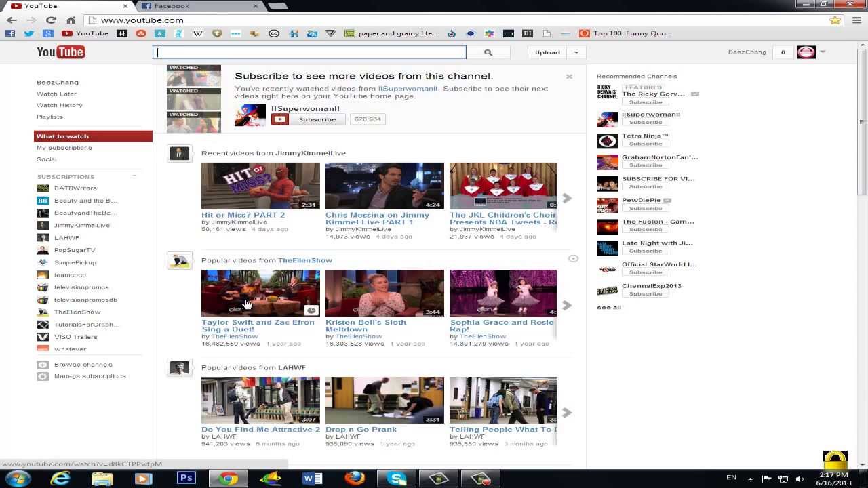Open My subscriptions in sidebar

click(x=64, y=148)
